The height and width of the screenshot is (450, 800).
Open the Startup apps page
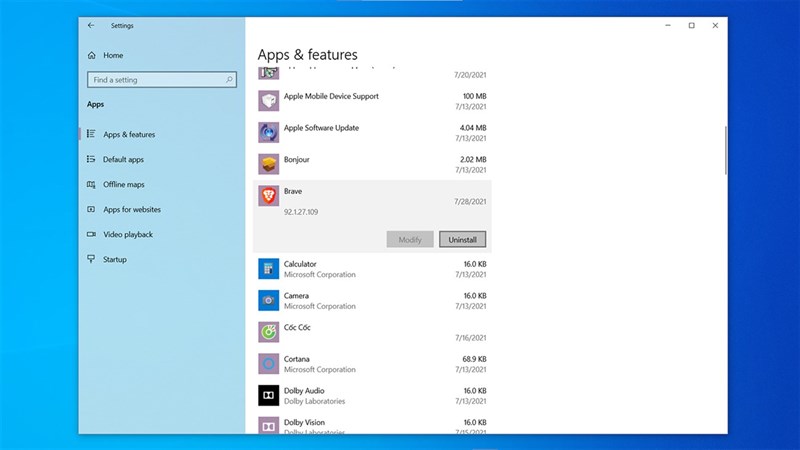pos(115,260)
